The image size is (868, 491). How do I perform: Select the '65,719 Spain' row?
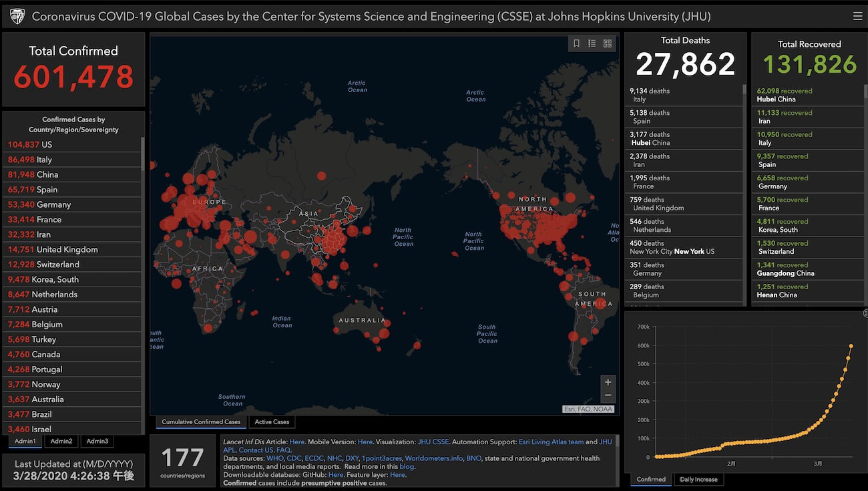tap(73, 190)
